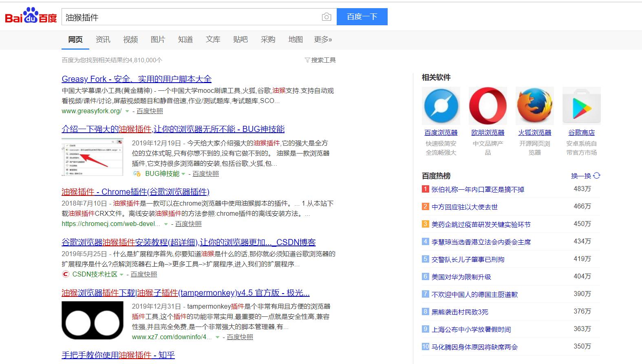
Task: Expand dropdown arrow beside CSDN技术社区
Action: pos(121,274)
